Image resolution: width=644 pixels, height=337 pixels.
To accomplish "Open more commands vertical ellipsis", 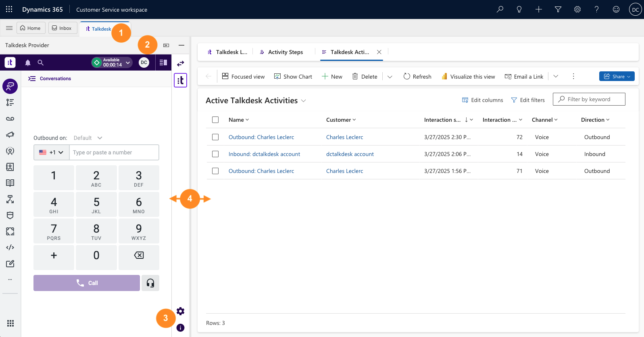I will [x=573, y=76].
